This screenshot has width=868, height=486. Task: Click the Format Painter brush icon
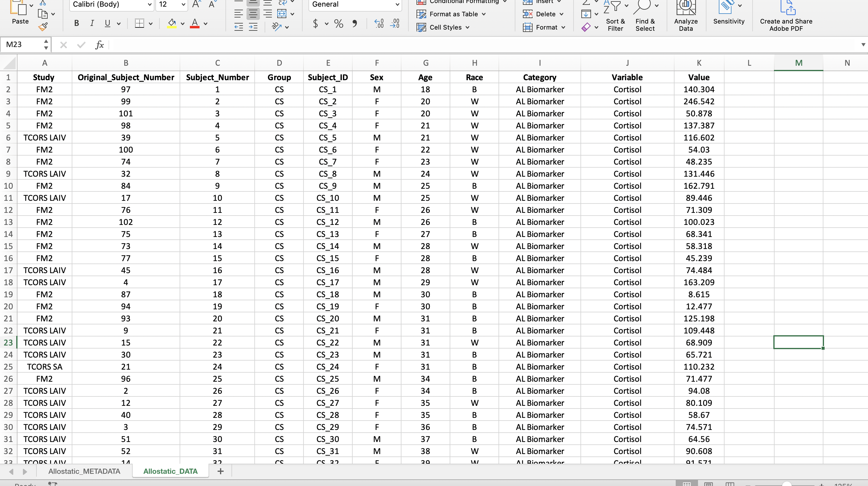[43, 27]
